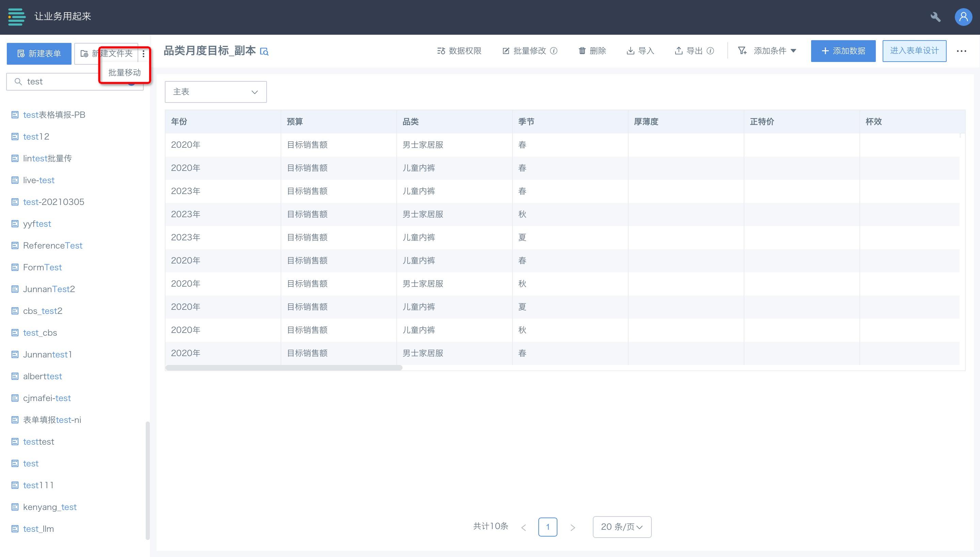Click 进入表单设计 button
The width and height of the screenshot is (980, 557).
[914, 51]
